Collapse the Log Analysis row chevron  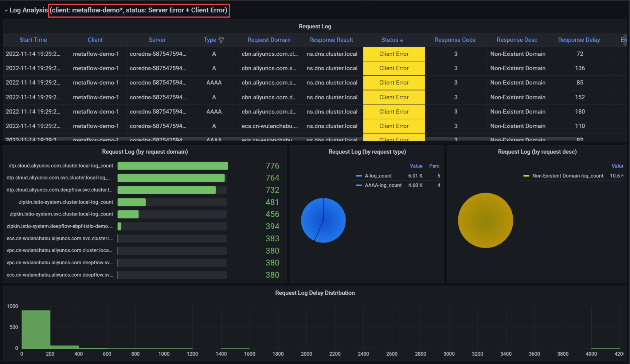[6, 11]
